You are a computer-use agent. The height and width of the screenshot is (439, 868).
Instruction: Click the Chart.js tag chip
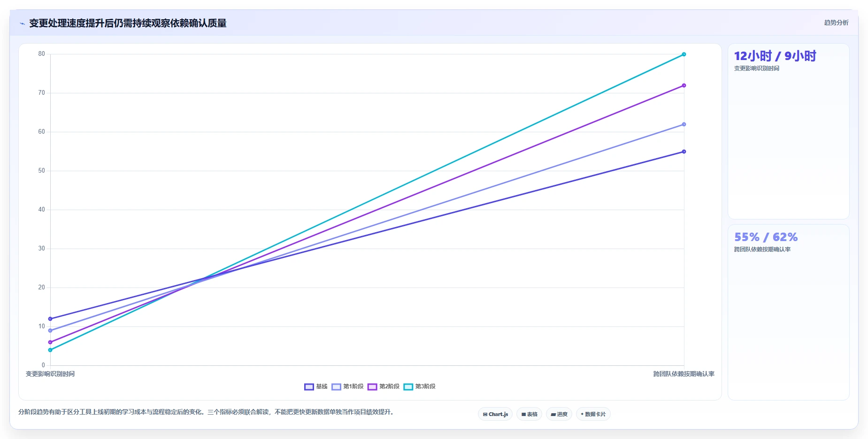pyautogui.click(x=495, y=414)
